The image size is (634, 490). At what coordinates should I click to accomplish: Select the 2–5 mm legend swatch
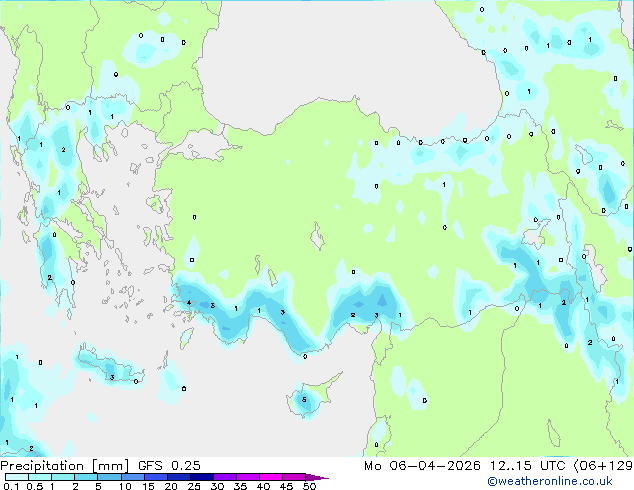click(86, 477)
